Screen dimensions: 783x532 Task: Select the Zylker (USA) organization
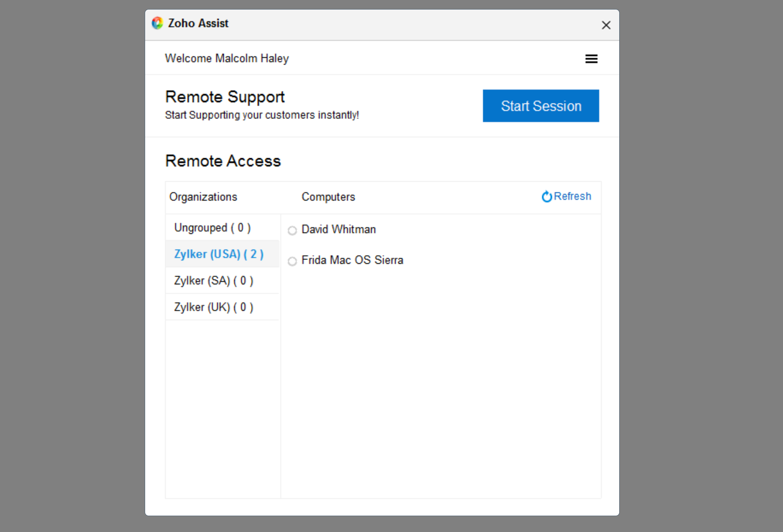218,254
